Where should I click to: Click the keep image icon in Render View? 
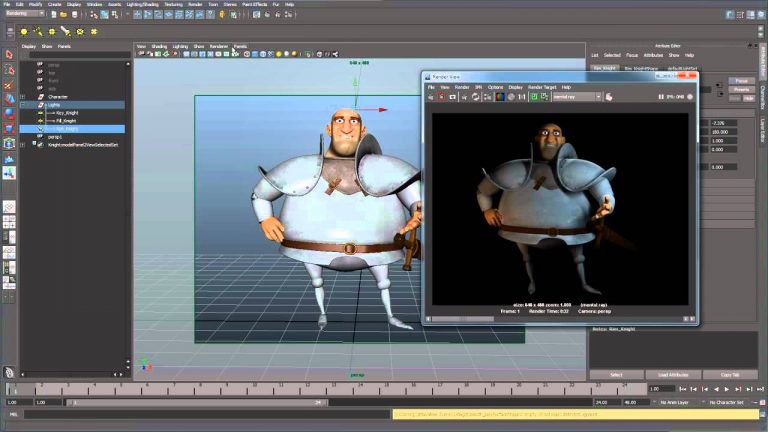534,97
